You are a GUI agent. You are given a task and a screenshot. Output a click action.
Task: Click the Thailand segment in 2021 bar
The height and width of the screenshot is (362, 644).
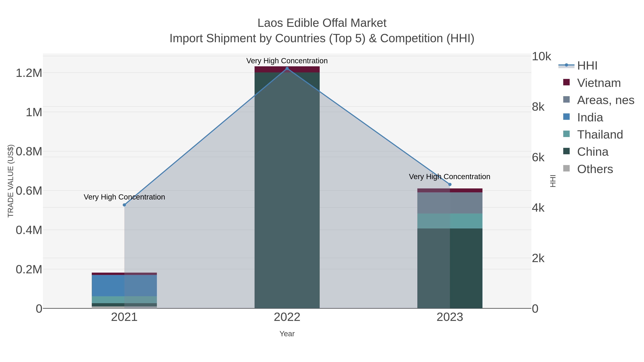(x=124, y=300)
